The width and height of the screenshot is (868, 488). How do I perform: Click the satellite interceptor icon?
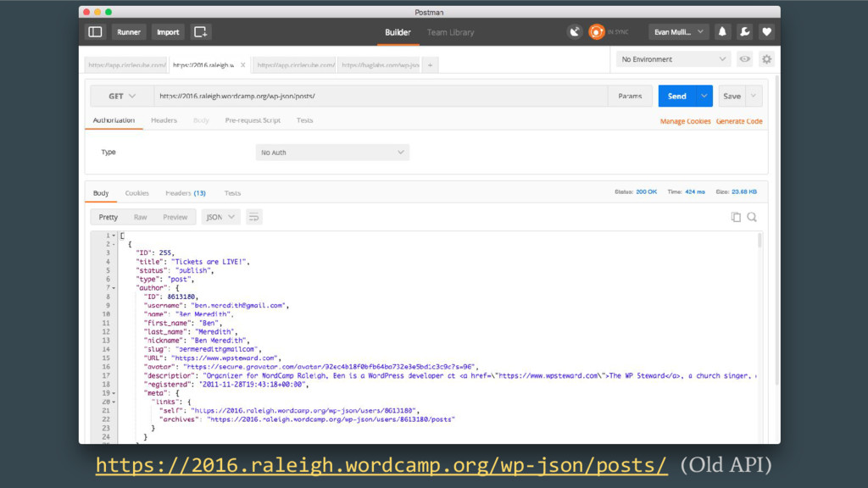(x=575, y=32)
